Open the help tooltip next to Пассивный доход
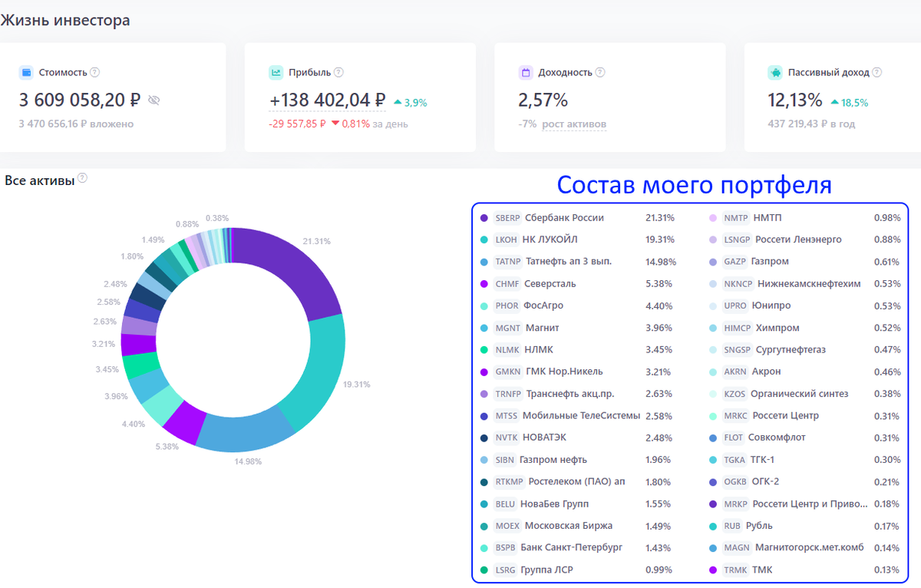The image size is (921, 588). 877,72
